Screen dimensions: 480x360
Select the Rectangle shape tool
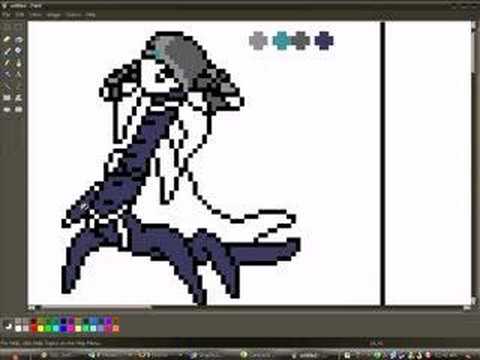[7, 98]
